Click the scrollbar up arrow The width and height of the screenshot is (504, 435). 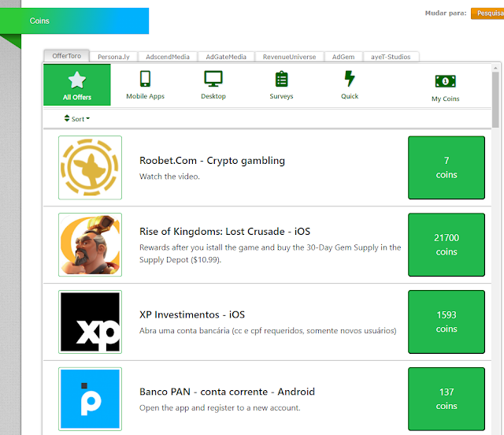tap(495, 68)
